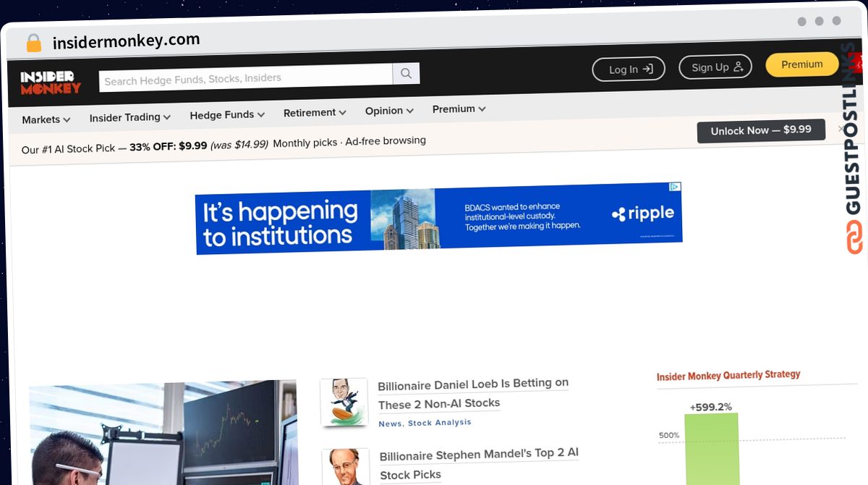The width and height of the screenshot is (868, 485).
Task: Open the Hedge Funds dropdown
Action: (227, 114)
